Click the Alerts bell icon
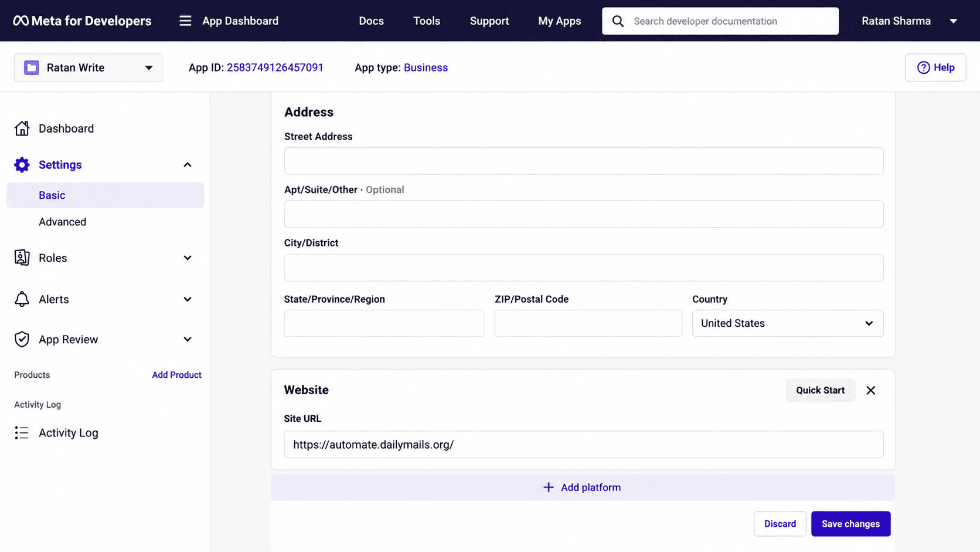980x552 pixels. click(x=22, y=299)
